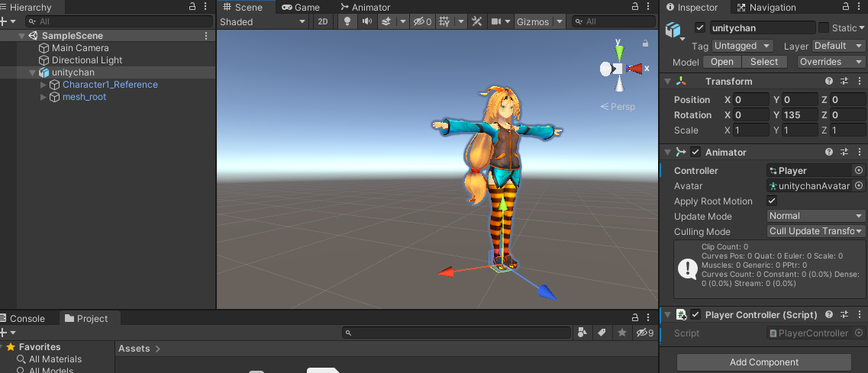Toggle lock on Hierarchy panel

(192, 7)
